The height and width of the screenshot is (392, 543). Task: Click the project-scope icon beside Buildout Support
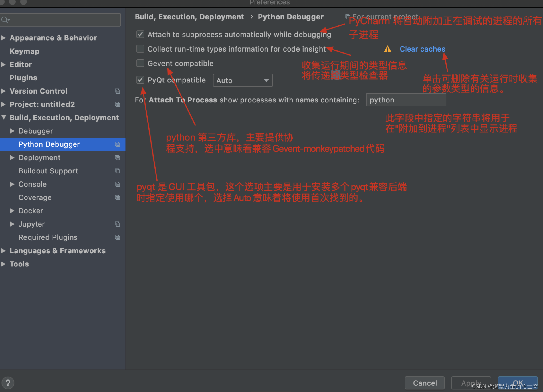[117, 171]
